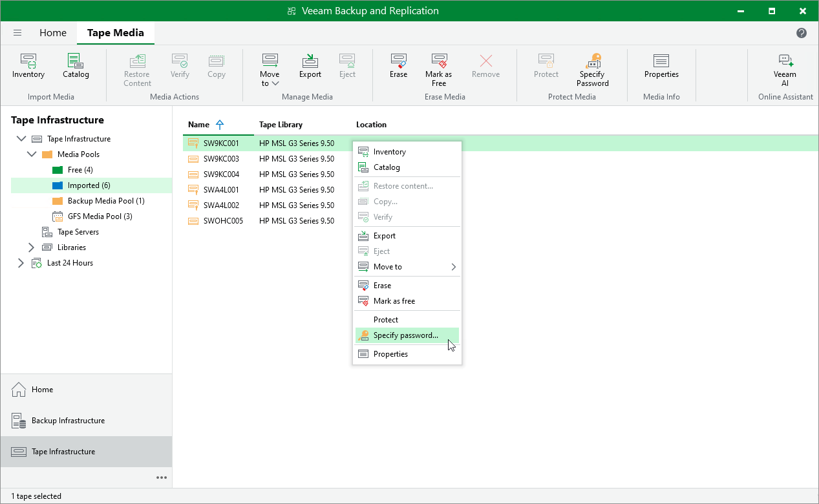
Task: Expand the Last 24 Hours node
Action: tap(21, 263)
